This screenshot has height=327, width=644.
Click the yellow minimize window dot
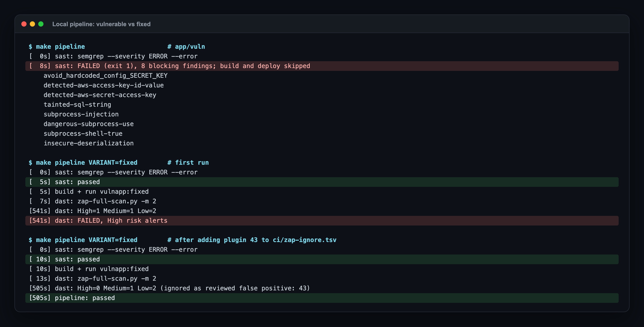32,24
